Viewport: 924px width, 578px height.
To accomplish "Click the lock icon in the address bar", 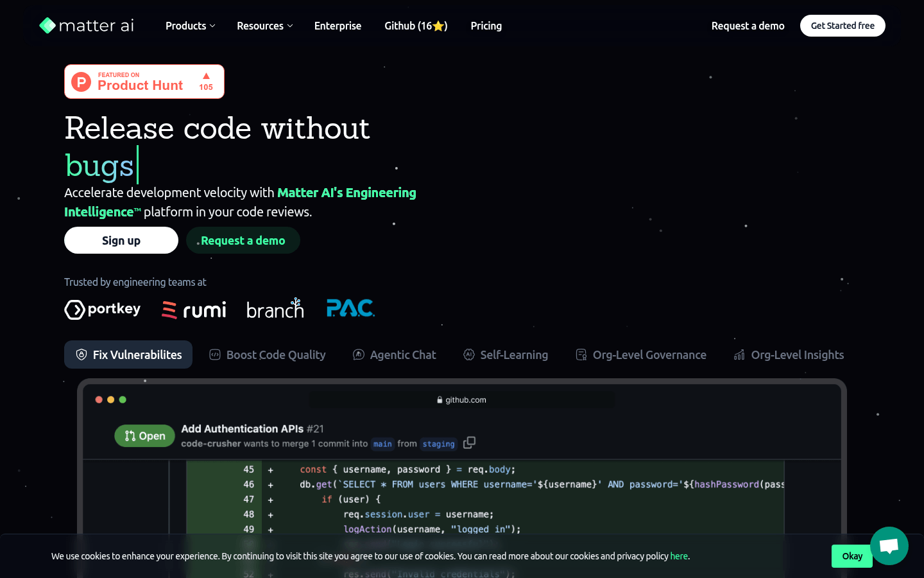I will pyautogui.click(x=440, y=399).
